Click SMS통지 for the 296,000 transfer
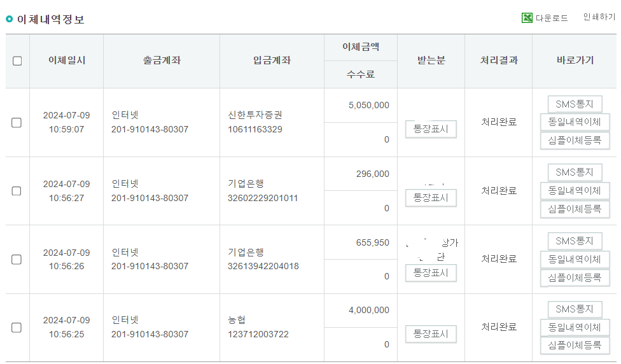This screenshot has height=364, width=621. click(x=575, y=172)
